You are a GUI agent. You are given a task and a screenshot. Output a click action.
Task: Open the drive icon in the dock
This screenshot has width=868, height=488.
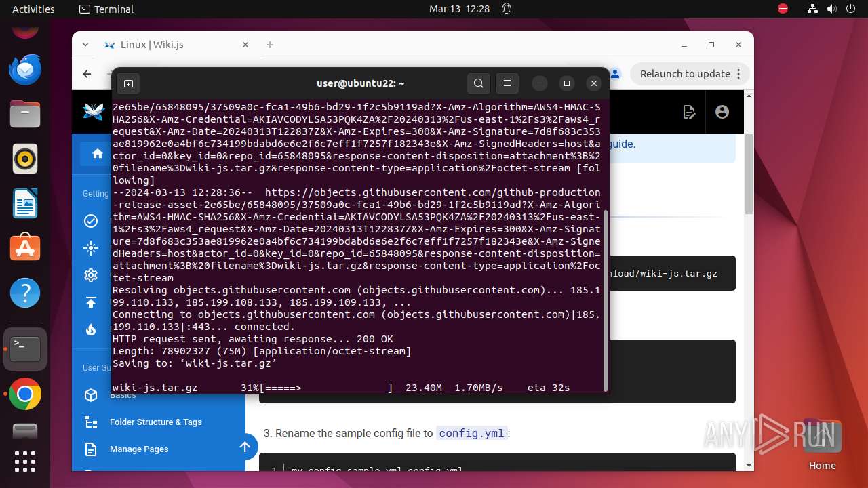[25, 432]
